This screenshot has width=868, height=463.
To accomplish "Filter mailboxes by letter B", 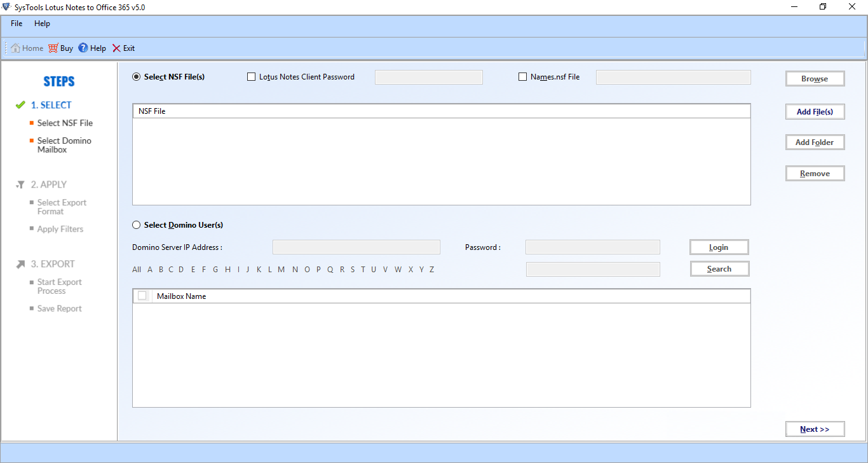I will [161, 270].
